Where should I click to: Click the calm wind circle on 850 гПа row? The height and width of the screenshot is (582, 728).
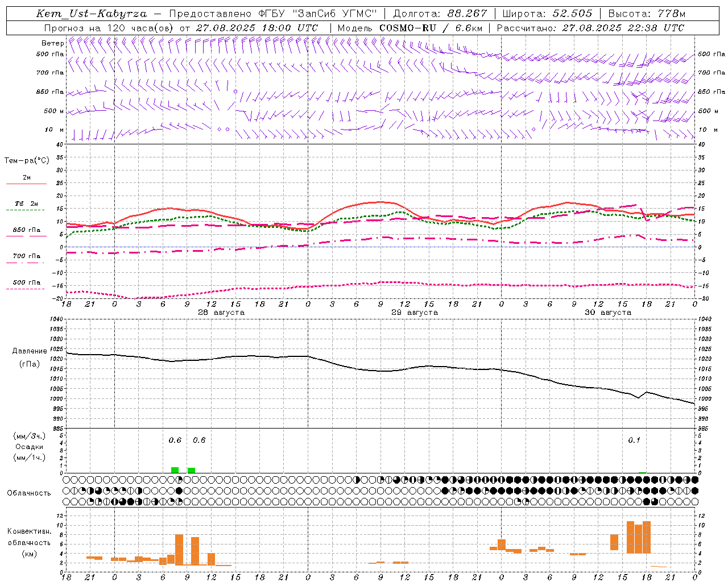[235, 92]
